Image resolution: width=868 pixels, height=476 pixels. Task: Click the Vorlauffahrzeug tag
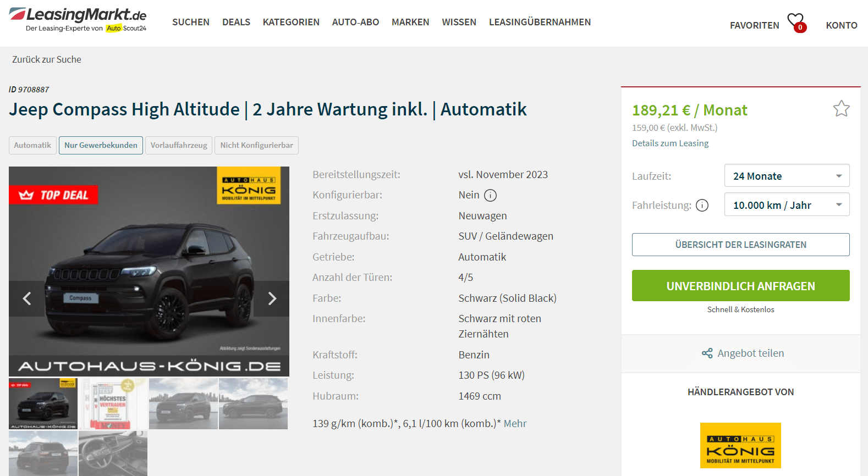coord(179,145)
